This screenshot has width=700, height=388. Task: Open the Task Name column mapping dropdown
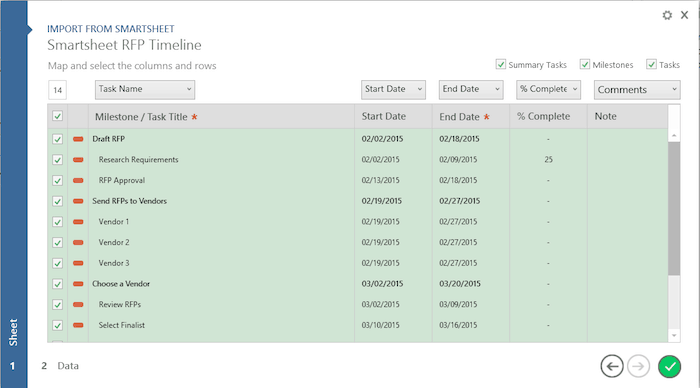tap(145, 89)
